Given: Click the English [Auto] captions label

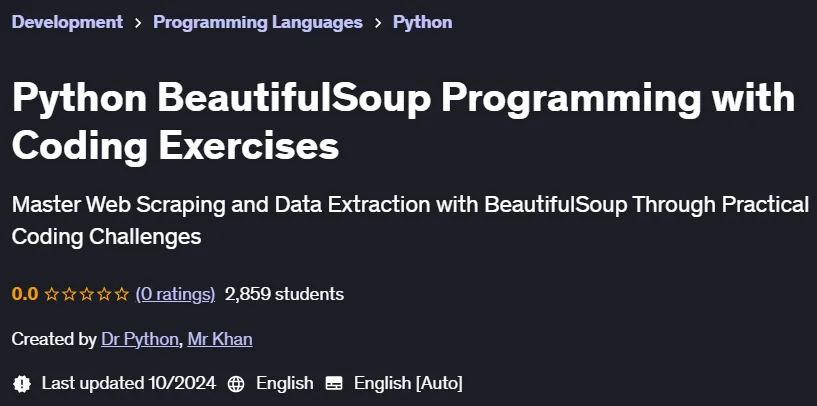Looking at the screenshot, I should (408, 384).
